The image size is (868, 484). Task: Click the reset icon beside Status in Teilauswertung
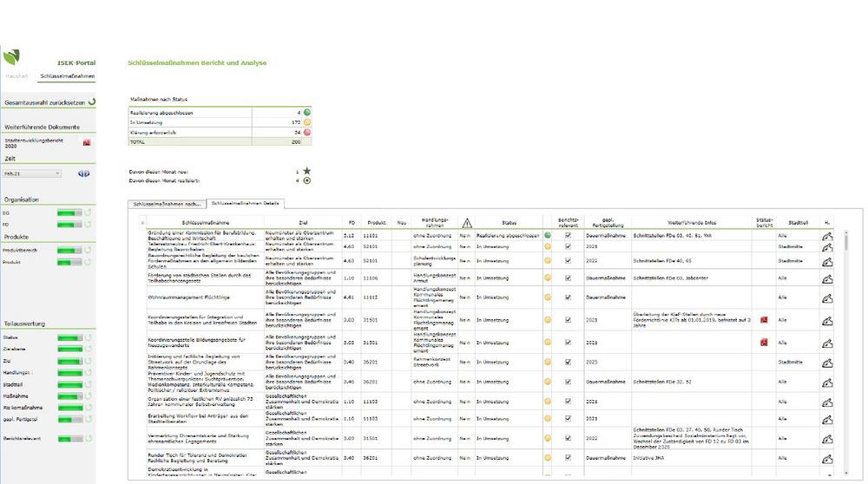88,337
